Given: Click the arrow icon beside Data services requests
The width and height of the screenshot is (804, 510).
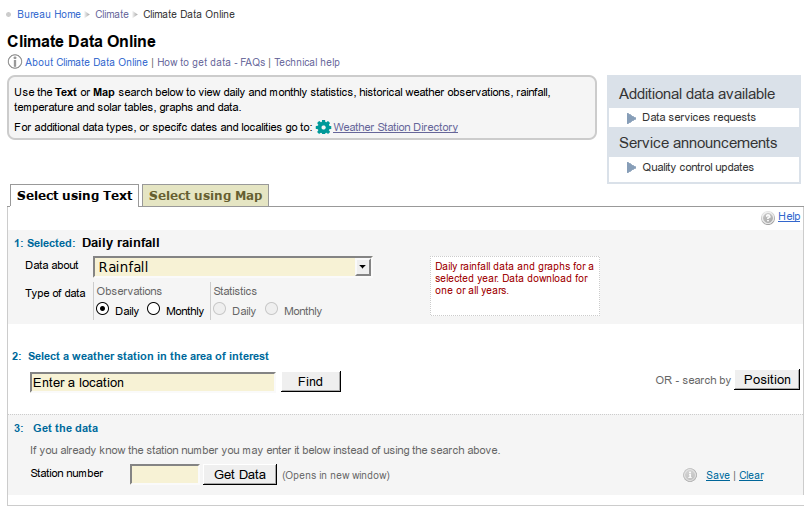Looking at the screenshot, I should [x=631, y=118].
